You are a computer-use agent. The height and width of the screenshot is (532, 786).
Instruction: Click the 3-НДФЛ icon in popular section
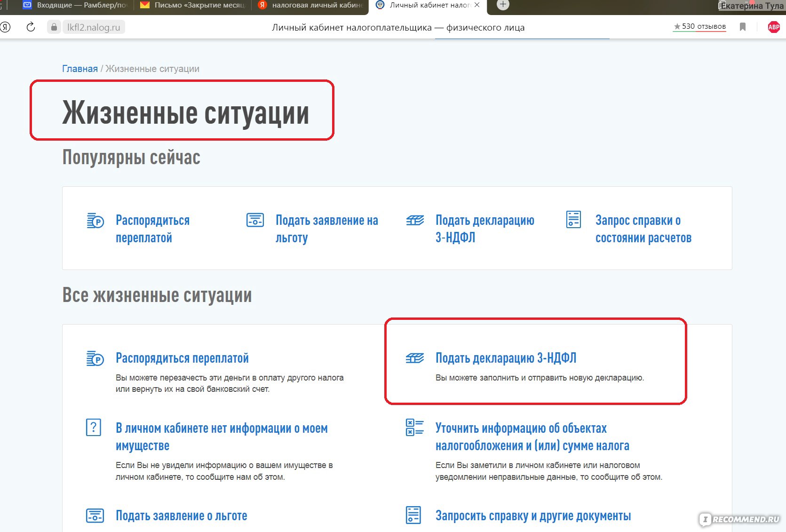coord(415,220)
